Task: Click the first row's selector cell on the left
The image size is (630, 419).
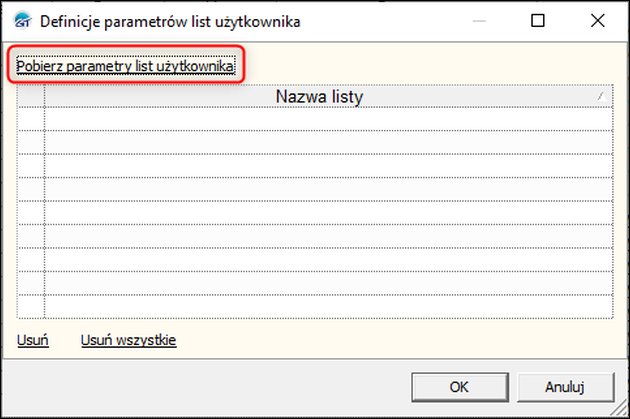Action: [31, 119]
